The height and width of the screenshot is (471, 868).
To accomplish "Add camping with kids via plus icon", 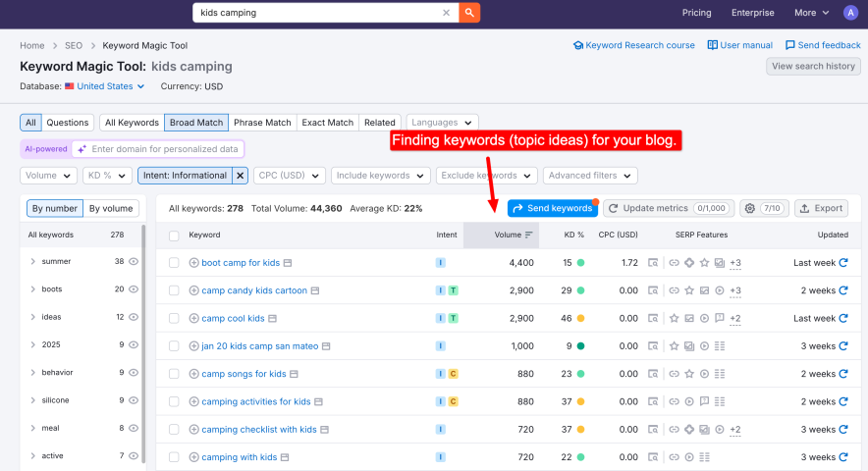I will pyautogui.click(x=193, y=457).
